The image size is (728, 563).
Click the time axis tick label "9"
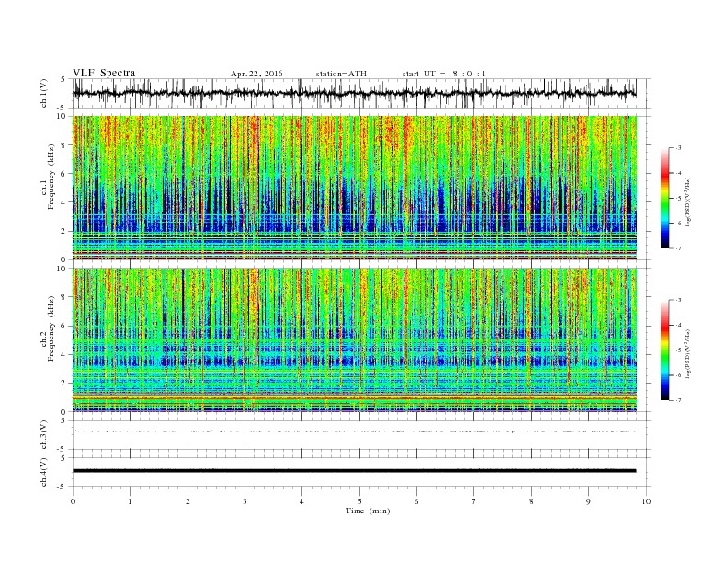click(x=588, y=501)
